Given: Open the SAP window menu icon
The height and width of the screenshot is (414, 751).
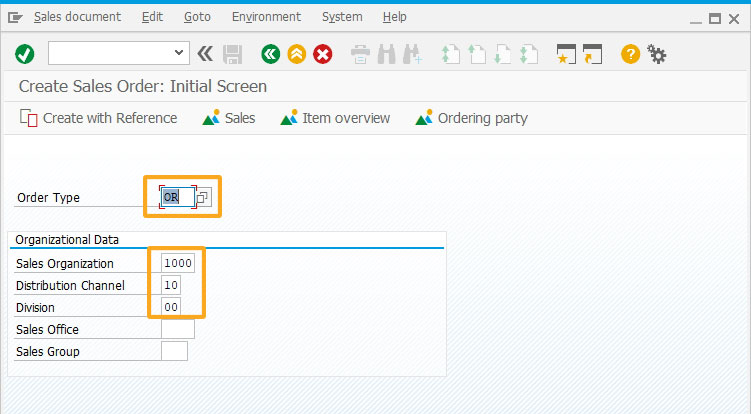Looking at the screenshot, I should [x=15, y=18].
